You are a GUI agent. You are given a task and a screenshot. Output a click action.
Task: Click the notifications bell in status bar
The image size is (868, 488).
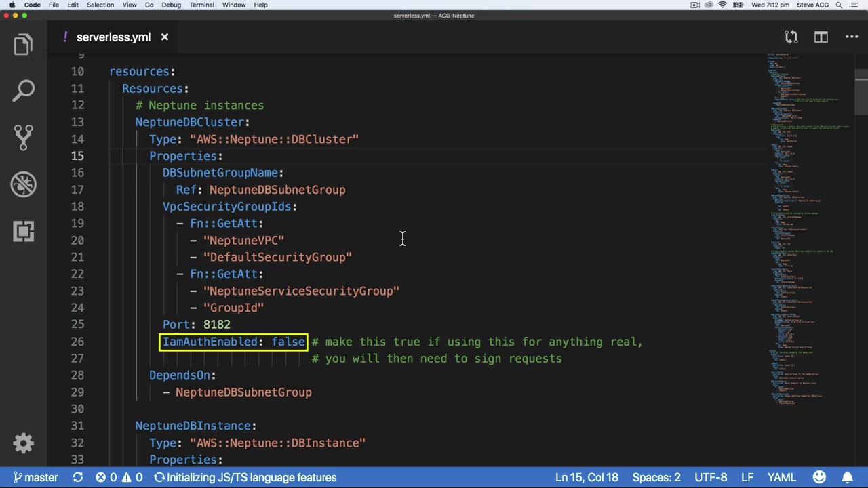(x=848, y=477)
